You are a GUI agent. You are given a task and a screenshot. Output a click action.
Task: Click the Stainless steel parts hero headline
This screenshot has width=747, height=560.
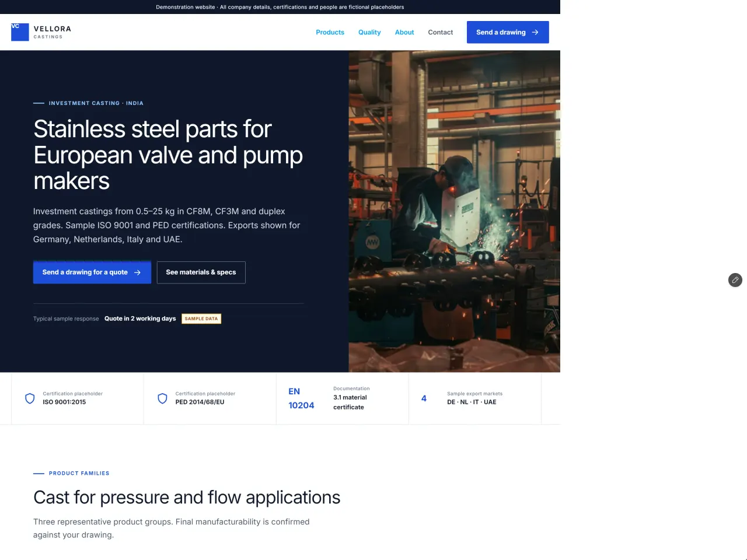(x=168, y=155)
